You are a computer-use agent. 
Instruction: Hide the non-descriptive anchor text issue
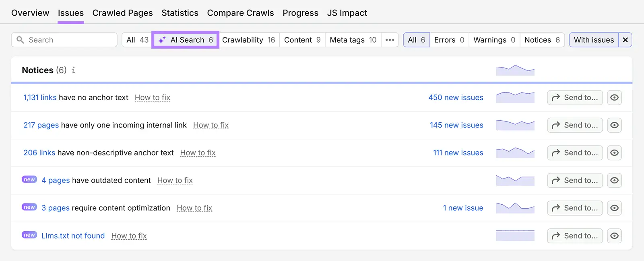pos(614,153)
